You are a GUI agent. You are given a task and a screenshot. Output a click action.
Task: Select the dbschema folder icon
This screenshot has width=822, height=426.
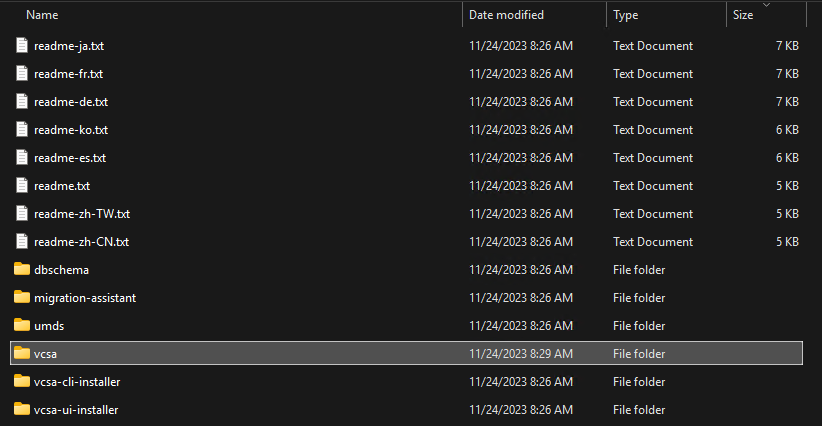pos(22,270)
